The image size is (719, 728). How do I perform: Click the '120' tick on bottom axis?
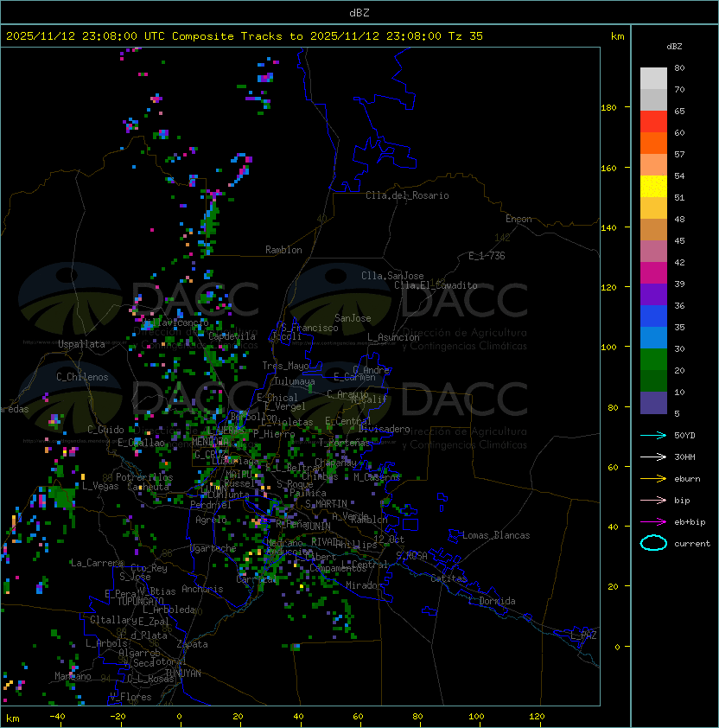pyautogui.click(x=537, y=717)
